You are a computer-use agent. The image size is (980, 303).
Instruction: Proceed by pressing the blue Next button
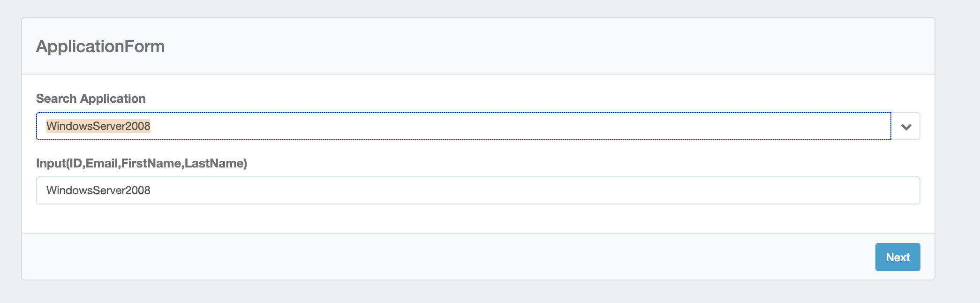pos(897,257)
